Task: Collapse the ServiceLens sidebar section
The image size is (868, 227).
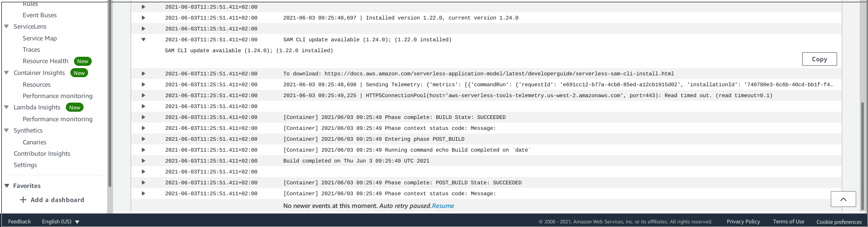Action: [x=6, y=26]
